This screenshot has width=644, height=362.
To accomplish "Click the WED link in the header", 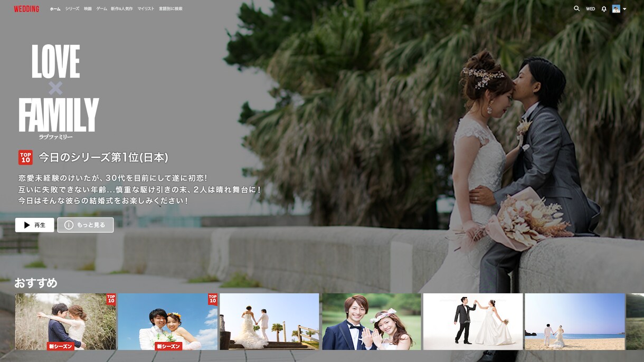I will (591, 9).
